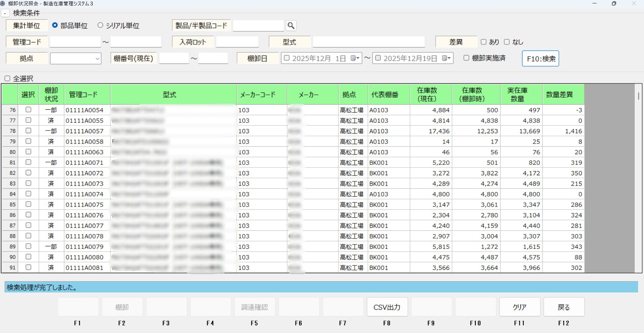Image resolution: width=644 pixels, height=333 pixels.
Task: Expand the 拠点 combo box
Action: pyautogui.click(x=97, y=59)
